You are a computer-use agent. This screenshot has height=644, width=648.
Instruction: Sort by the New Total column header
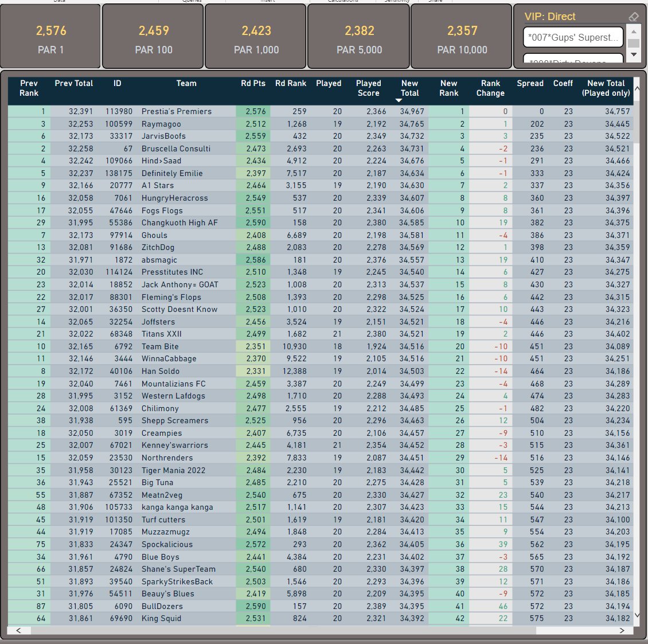tap(409, 88)
